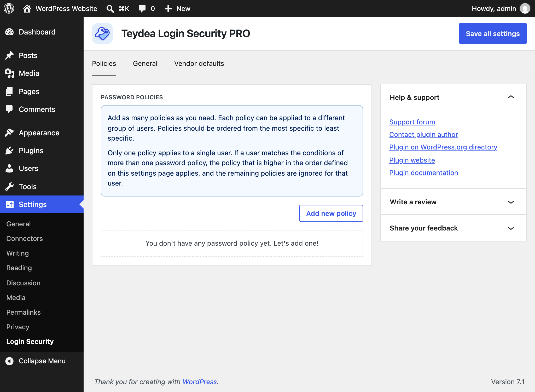
Task: Click the Plugins plug icon
Action: (x=9, y=151)
